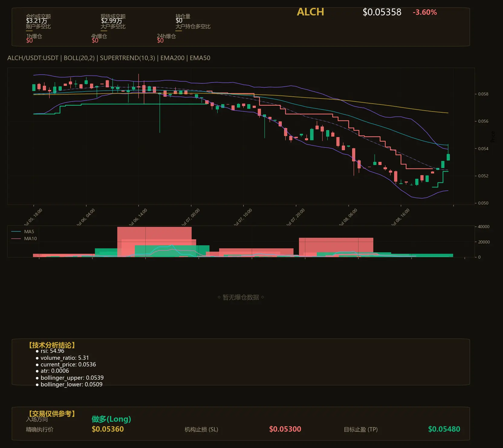Screen dimensions: 503x448
Task: Click the 0.054 price axis label
Action: [483, 149]
